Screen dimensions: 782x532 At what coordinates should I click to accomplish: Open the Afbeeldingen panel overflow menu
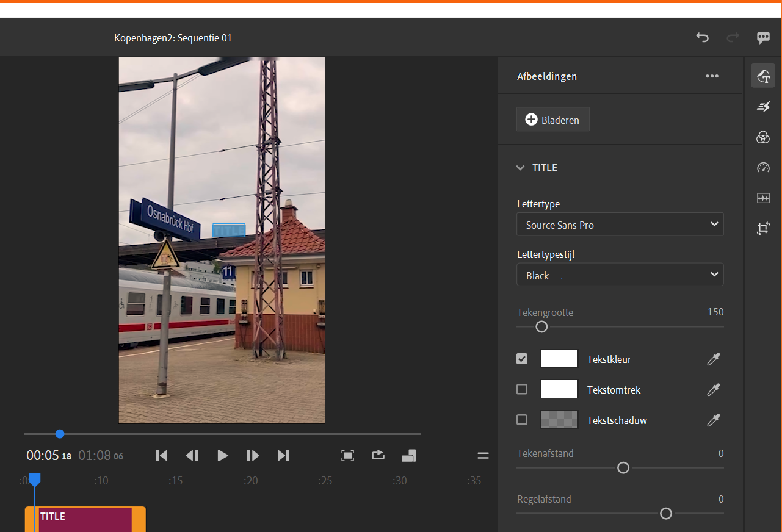pos(712,76)
